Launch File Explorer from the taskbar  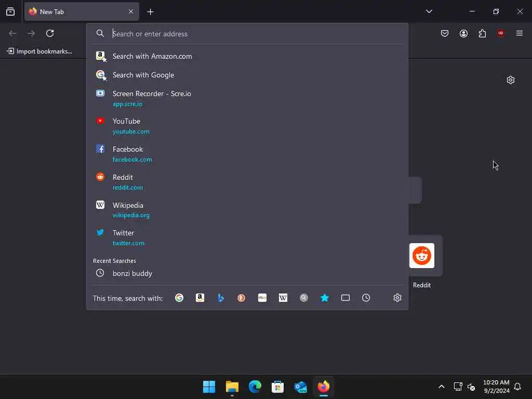click(x=232, y=387)
